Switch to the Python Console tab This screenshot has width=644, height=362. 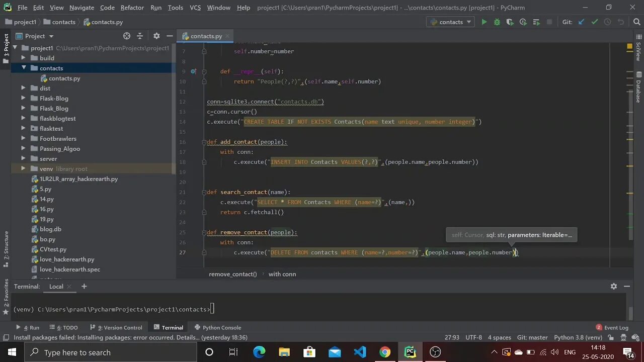(217, 327)
